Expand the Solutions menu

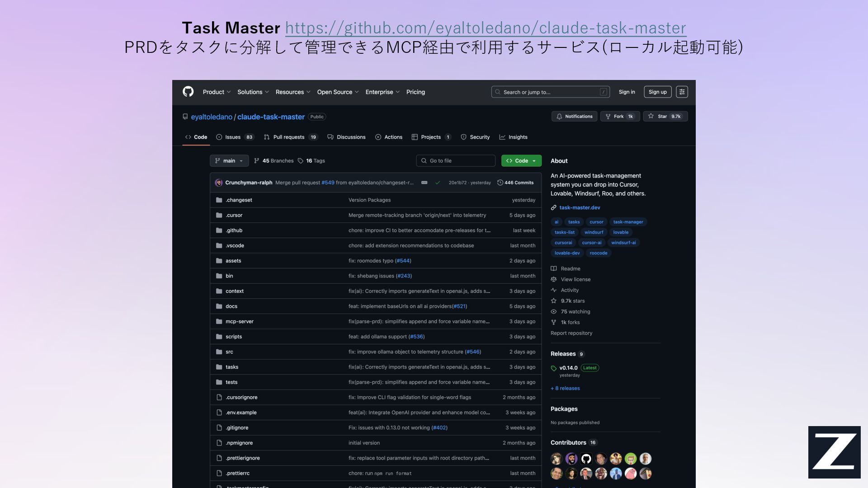click(253, 92)
